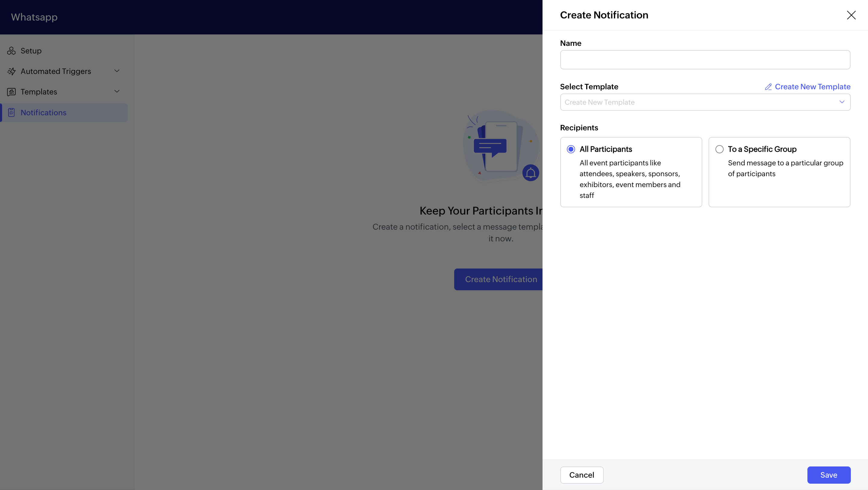Click the bell icon on illustration
Image resolution: width=868 pixels, height=490 pixels.
click(x=530, y=173)
